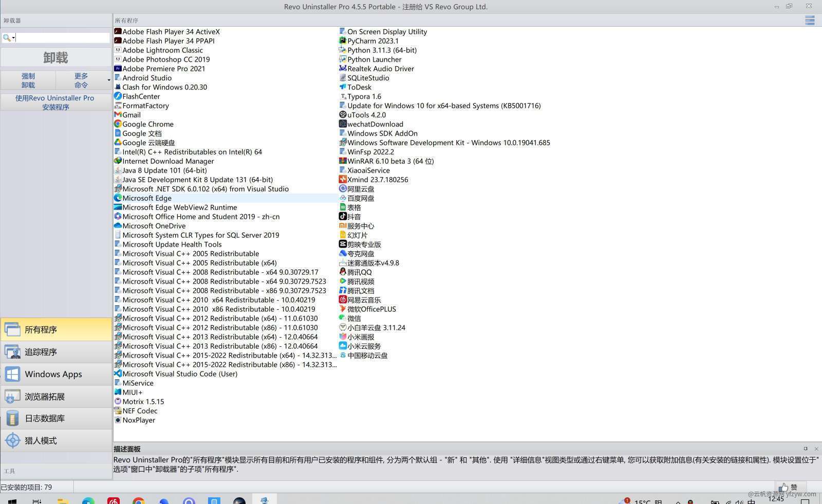Viewport: 822px width, 504px height.
Task: Click the Realtek Audio Driver icon
Action: pyautogui.click(x=343, y=68)
